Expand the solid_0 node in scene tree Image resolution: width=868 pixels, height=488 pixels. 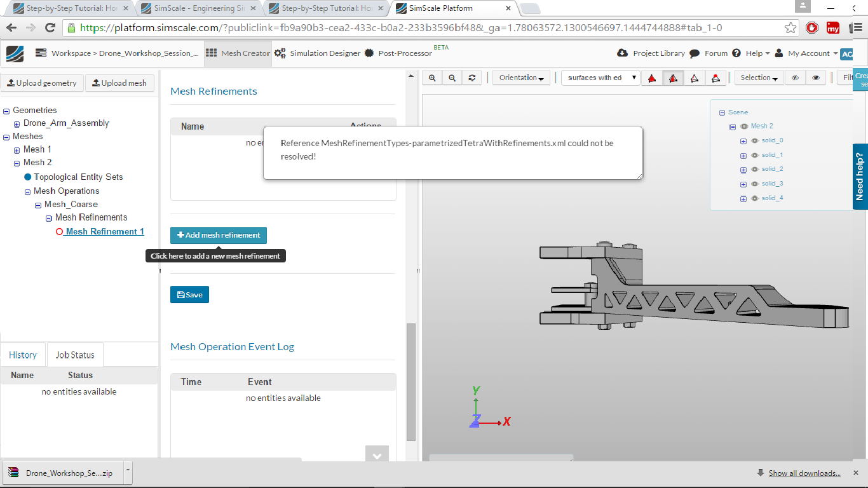[743, 140]
